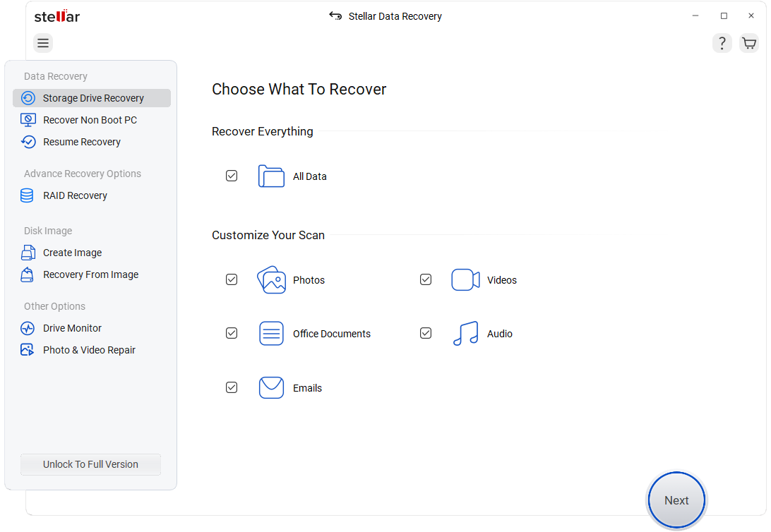Screen dimensions: 771x532
Task: Toggle the Emails checkbox
Action: pos(232,387)
